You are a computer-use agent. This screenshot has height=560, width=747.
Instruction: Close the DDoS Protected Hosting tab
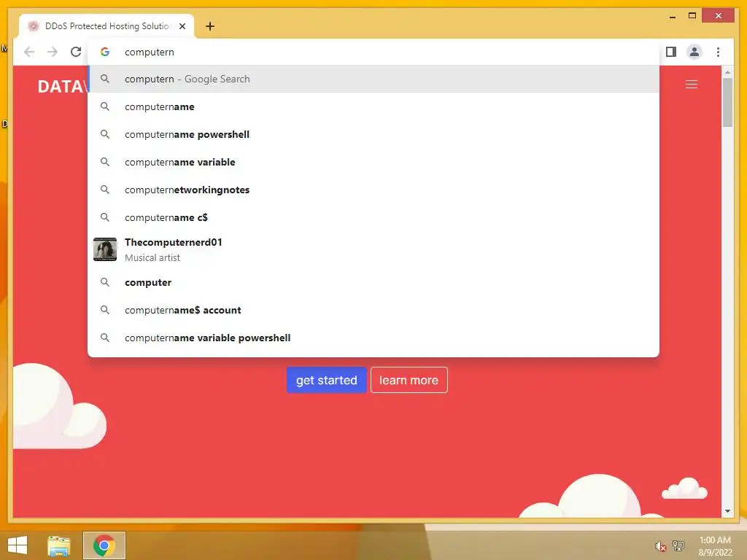click(182, 26)
